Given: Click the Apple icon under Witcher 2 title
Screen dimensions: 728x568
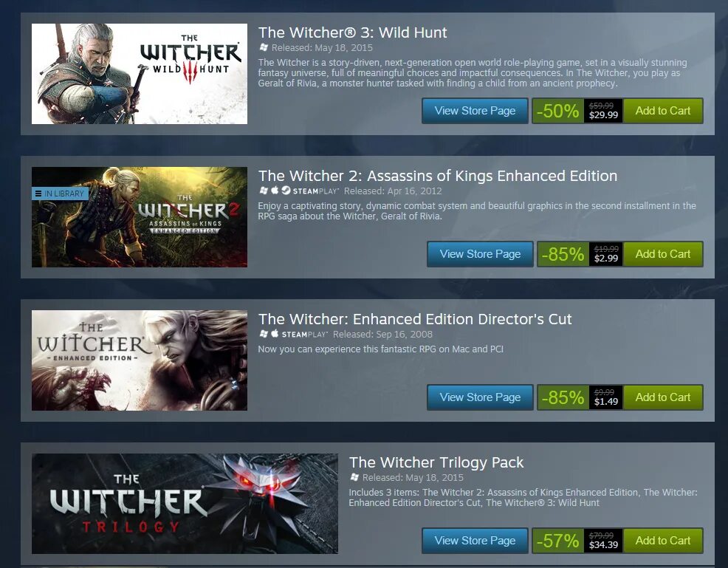Looking at the screenshot, I should [x=275, y=191].
